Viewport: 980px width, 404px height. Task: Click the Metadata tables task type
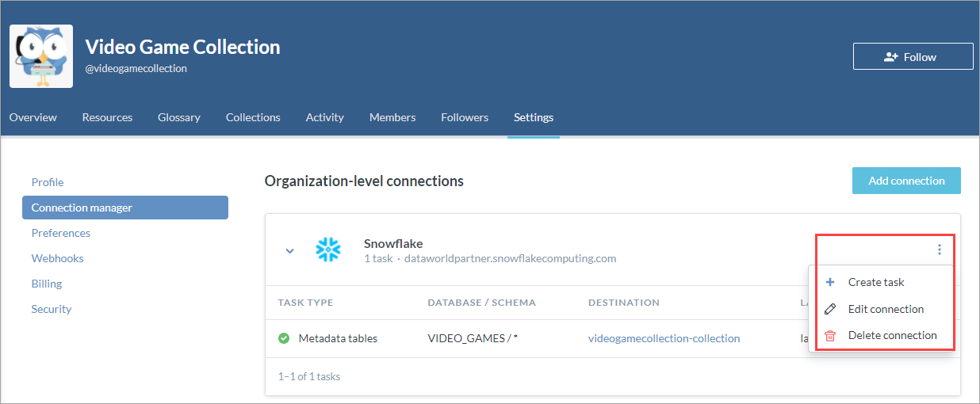pos(338,338)
